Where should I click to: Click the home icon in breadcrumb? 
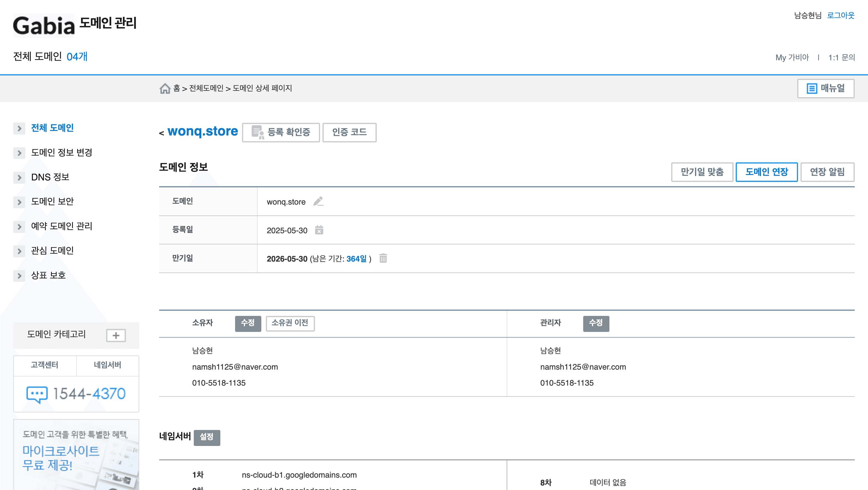coord(165,88)
